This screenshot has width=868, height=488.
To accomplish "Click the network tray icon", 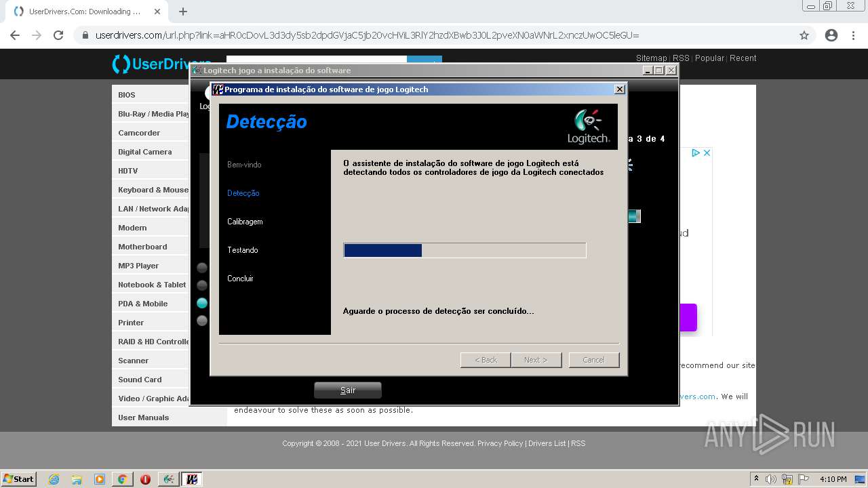I will pyautogui.click(x=787, y=479).
